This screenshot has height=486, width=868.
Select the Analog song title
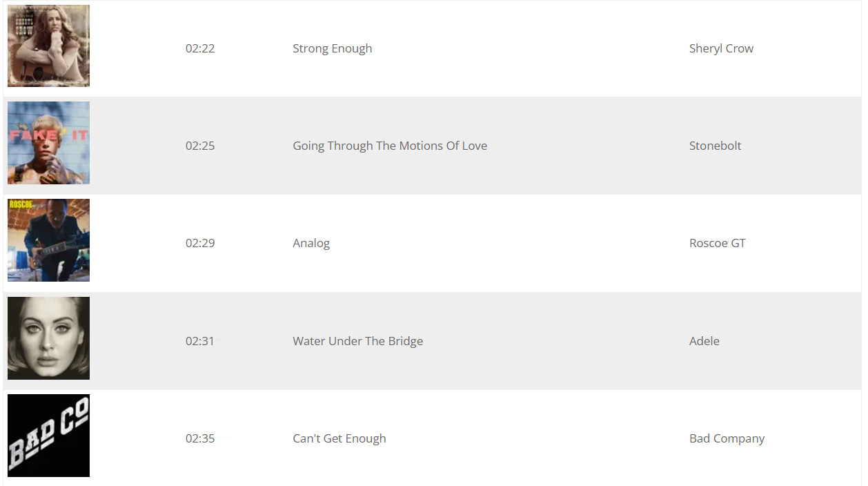coord(311,243)
